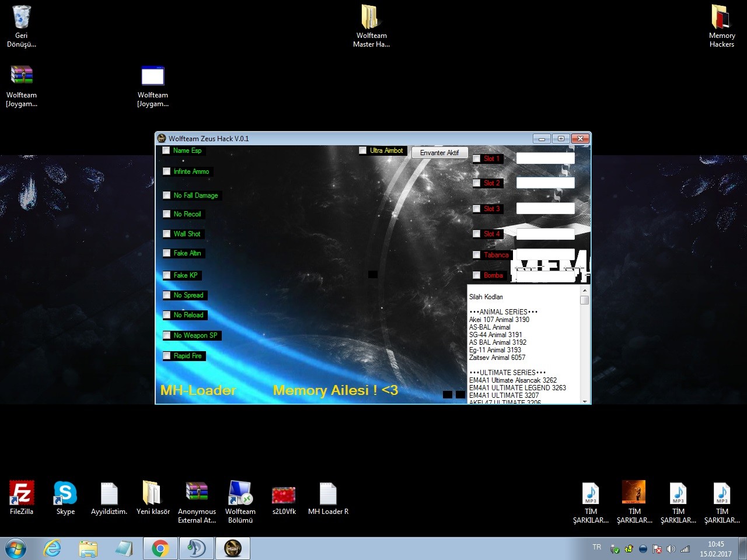Click the volume speaker tray icon
The image size is (747, 560).
click(671, 549)
